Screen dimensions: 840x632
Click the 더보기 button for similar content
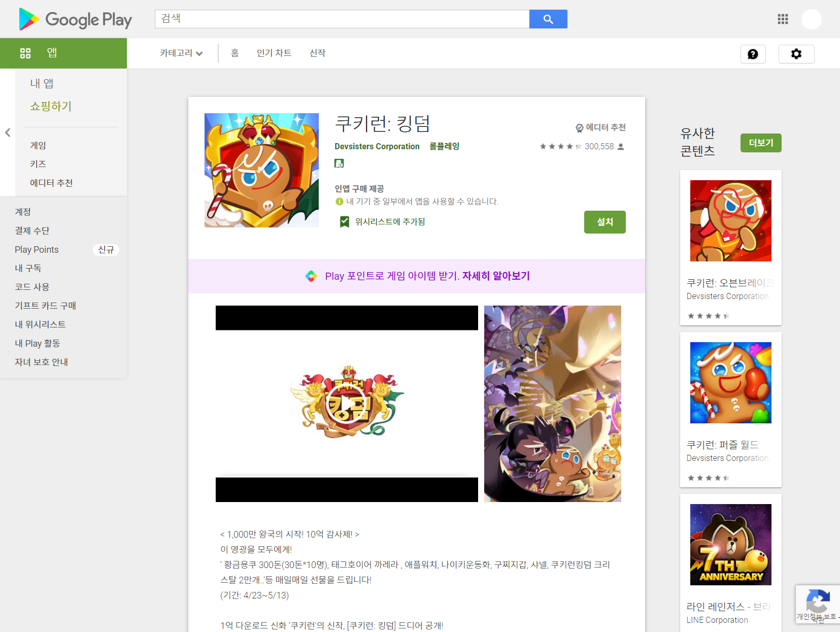[761, 143]
